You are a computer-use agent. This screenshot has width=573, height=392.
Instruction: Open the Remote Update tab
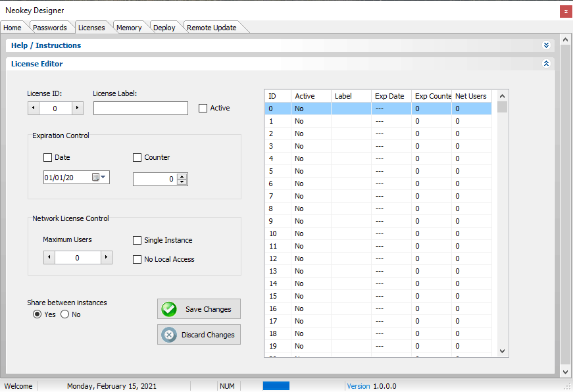212,28
